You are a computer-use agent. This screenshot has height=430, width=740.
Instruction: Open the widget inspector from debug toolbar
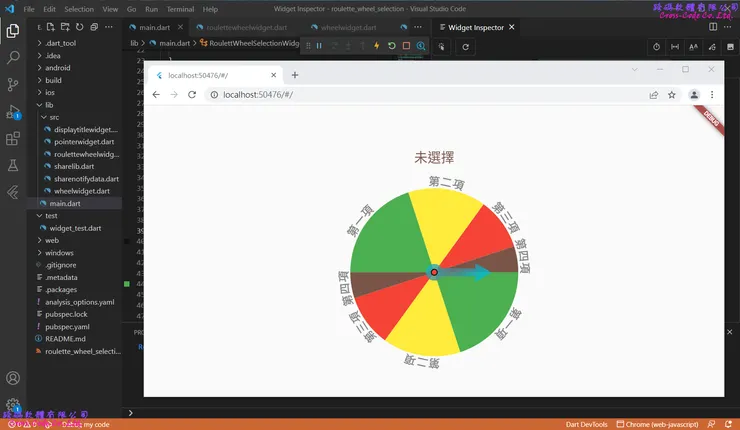[x=420, y=46]
